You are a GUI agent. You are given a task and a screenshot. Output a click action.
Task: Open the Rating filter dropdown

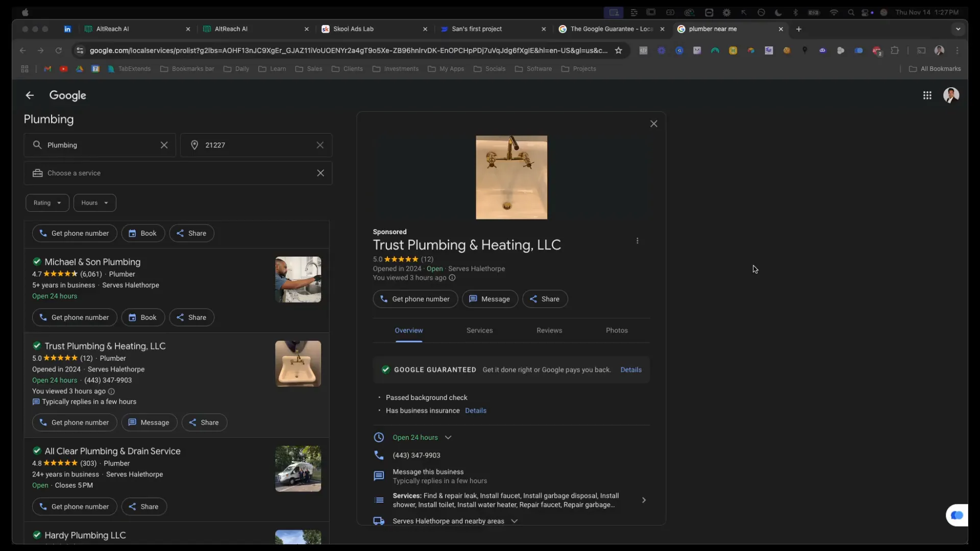click(47, 203)
